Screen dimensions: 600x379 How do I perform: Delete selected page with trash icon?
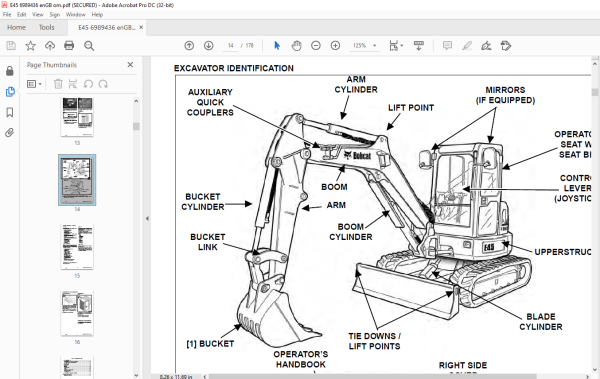coord(58,84)
